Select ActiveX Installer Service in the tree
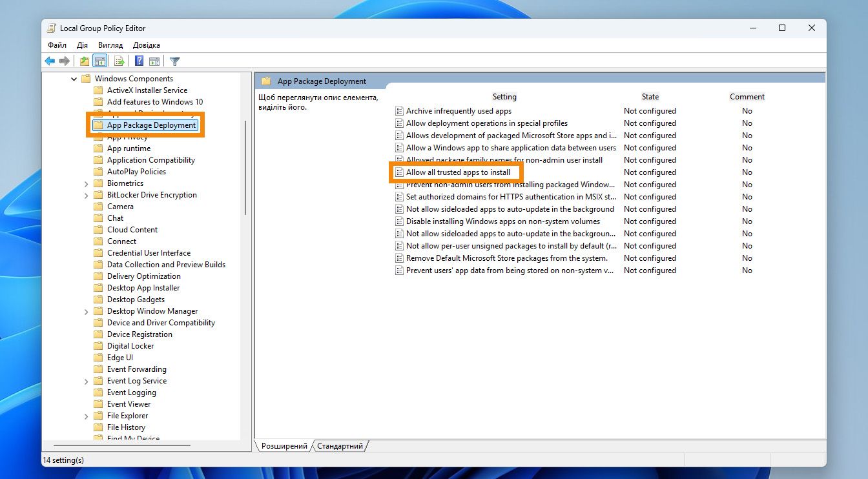Screen dimensions: 868x479 tap(147, 90)
